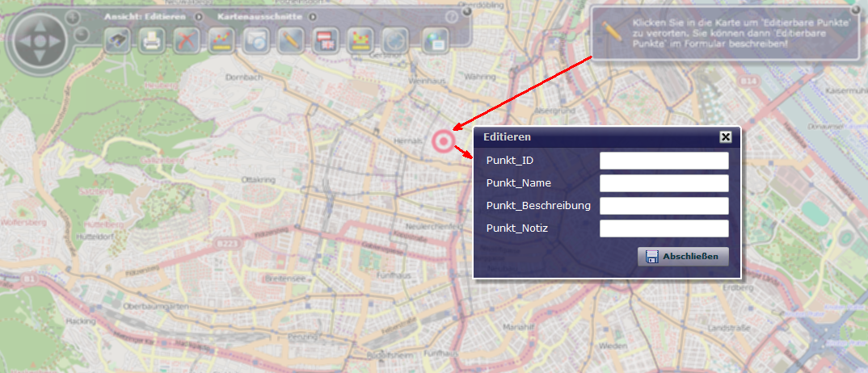The width and height of the screenshot is (868, 373).
Task: Click the red X delete tool
Action: (187, 40)
